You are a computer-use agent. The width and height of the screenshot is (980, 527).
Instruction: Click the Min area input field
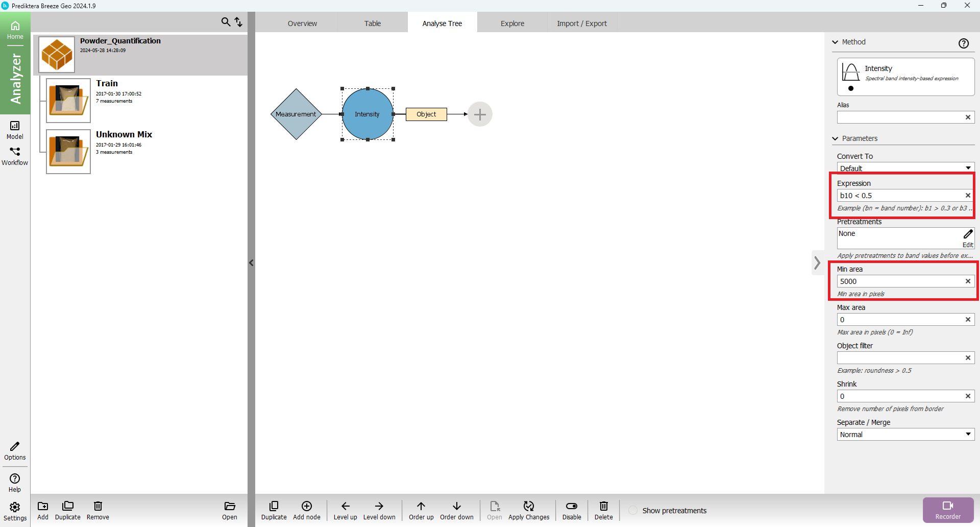[899, 281]
